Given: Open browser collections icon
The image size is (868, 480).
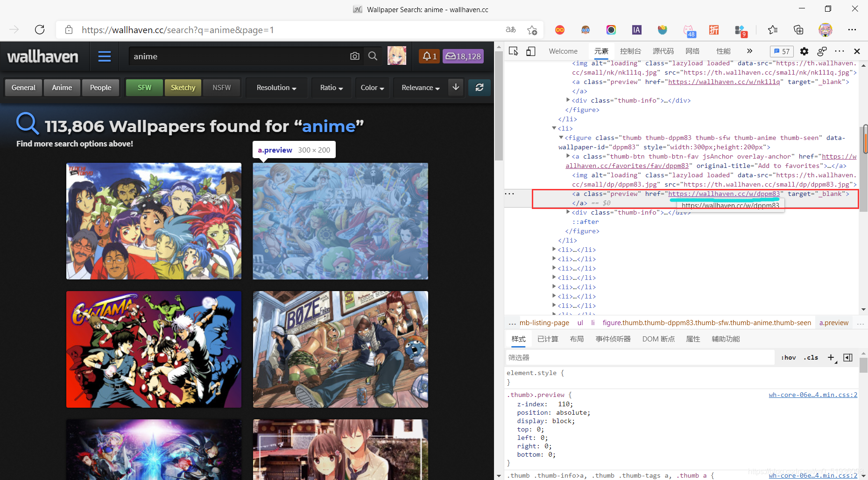Looking at the screenshot, I should (x=798, y=30).
